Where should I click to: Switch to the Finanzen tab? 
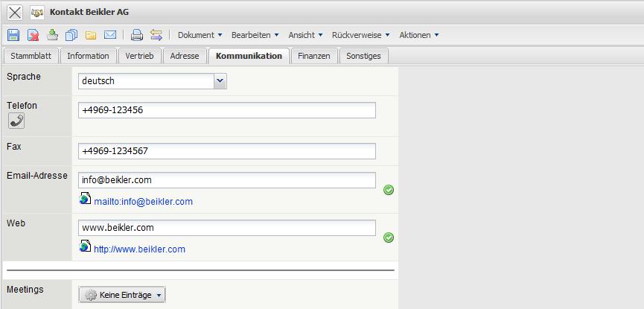(x=313, y=56)
